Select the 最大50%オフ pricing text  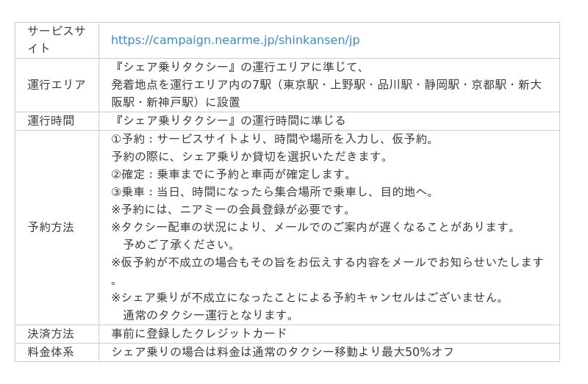283,352
